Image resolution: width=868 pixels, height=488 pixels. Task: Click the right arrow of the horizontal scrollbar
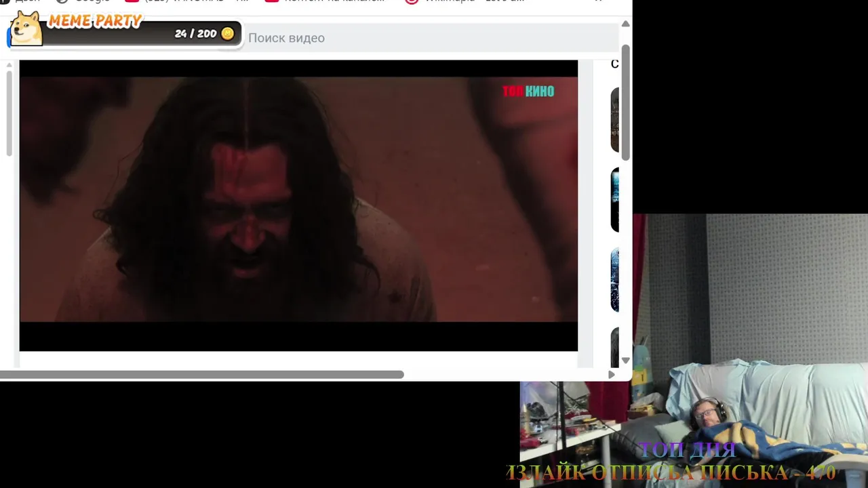(x=612, y=375)
